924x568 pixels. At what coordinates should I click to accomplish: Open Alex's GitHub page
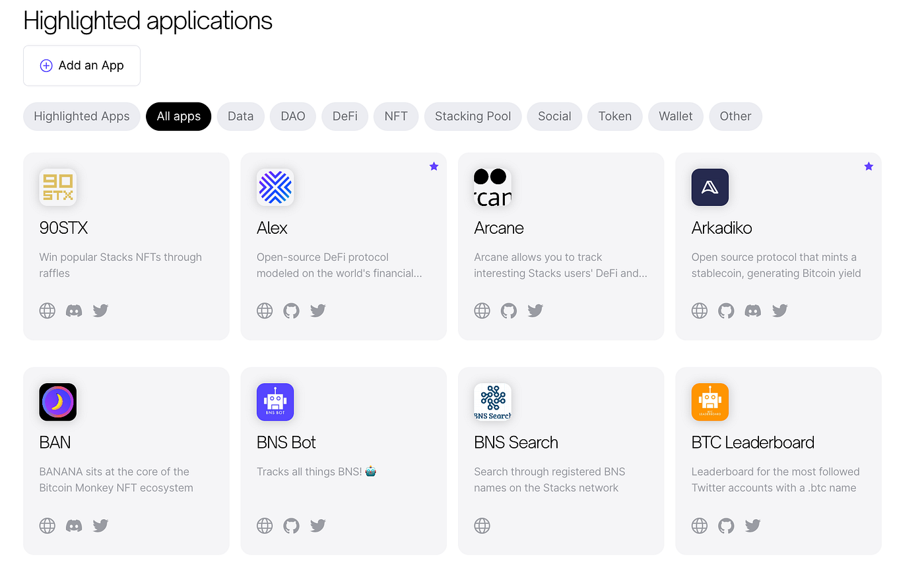coord(291,310)
